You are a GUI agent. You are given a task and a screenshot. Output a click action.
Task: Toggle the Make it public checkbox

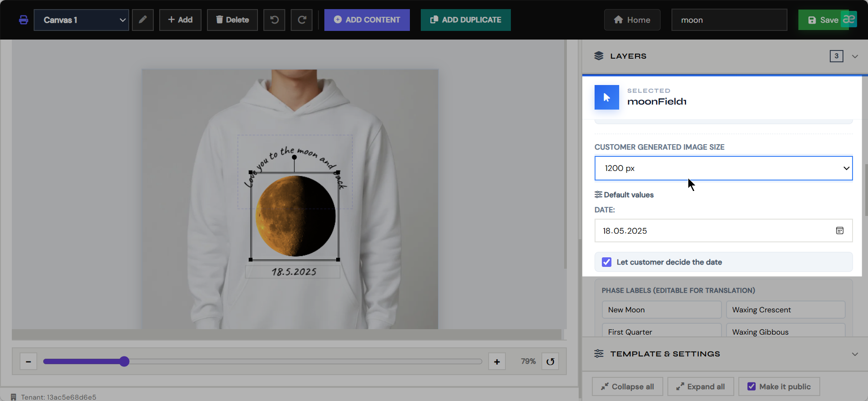[752, 386]
